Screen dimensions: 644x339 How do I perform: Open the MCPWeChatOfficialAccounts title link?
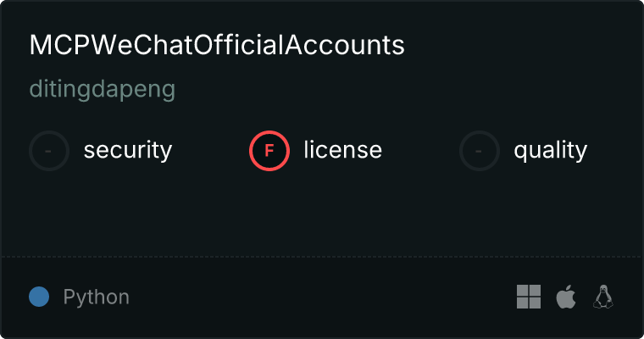217,46
